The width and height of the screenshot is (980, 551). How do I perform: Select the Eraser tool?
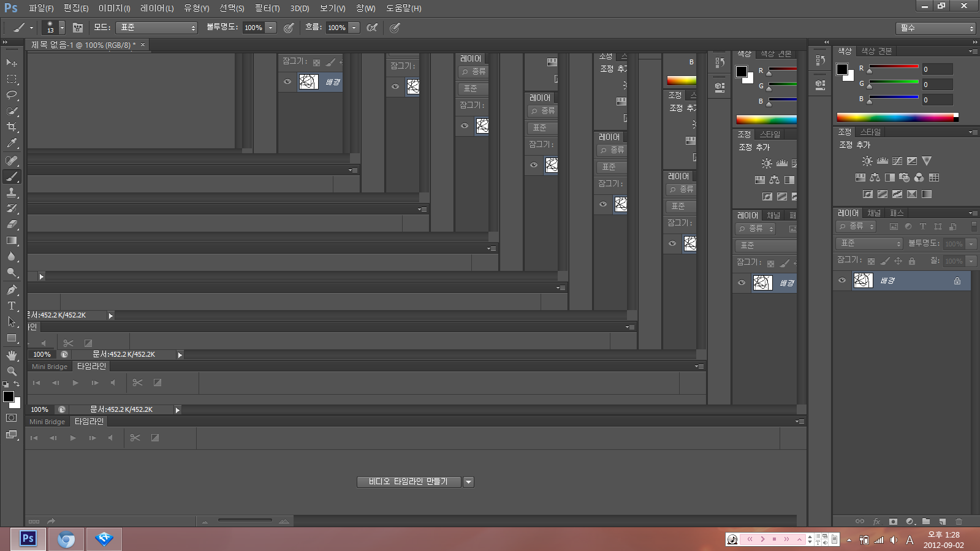pos(12,224)
